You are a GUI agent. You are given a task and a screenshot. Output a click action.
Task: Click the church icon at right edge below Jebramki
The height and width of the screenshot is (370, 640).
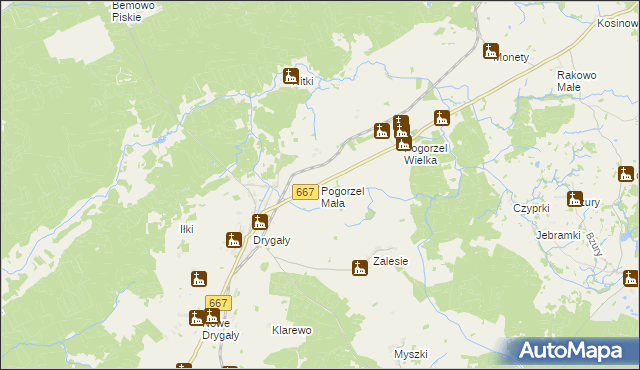631,278
